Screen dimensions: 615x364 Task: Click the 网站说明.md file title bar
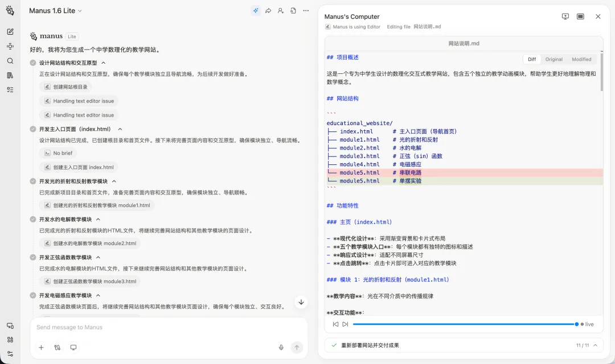[464, 43]
